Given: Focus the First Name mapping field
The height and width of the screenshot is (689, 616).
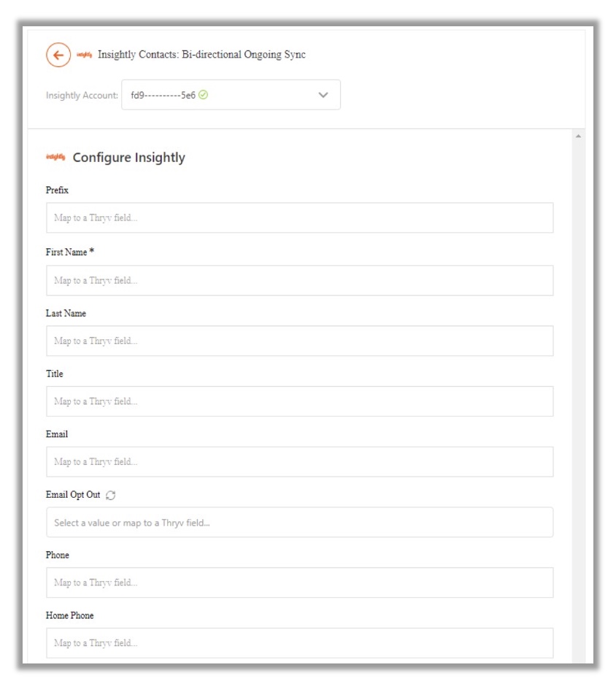Looking at the screenshot, I should pos(299,280).
